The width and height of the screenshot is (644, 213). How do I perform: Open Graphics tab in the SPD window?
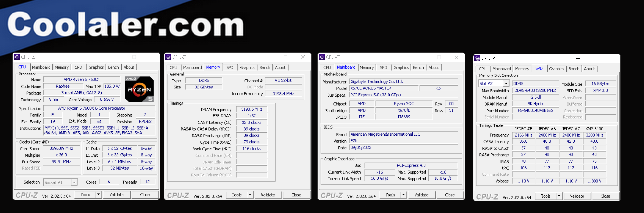[557, 69]
